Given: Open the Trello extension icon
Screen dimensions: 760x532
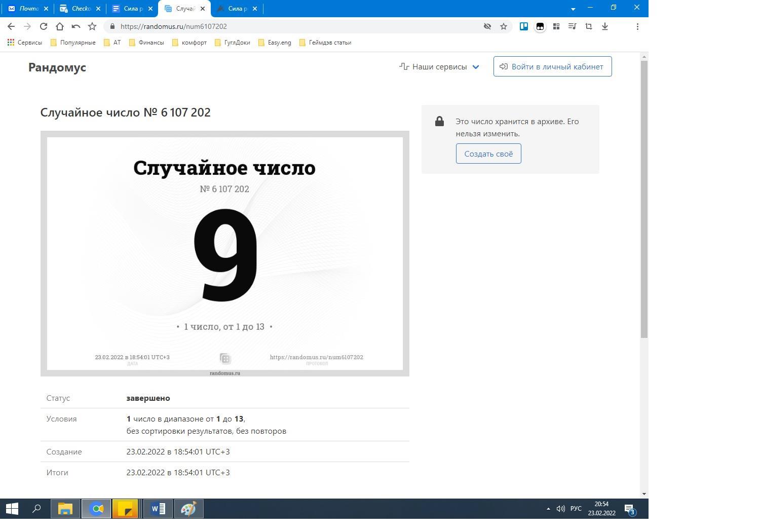Looking at the screenshot, I should 523,26.
